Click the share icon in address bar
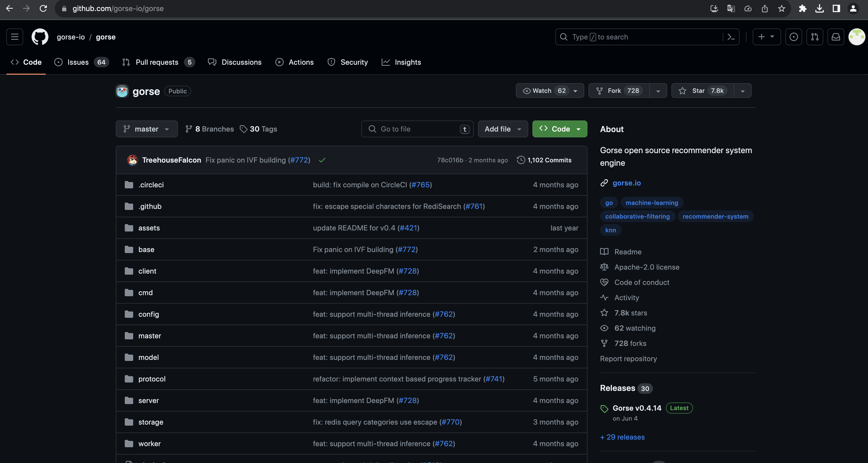Viewport: 868px width, 463px height. pos(765,8)
